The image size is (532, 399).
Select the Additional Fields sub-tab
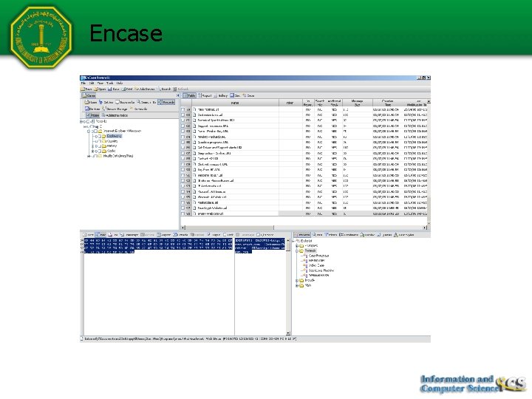pos(115,115)
